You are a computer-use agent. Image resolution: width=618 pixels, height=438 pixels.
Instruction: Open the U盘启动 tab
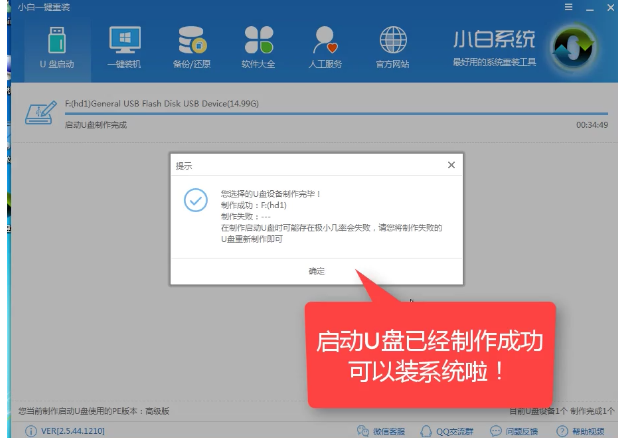pyautogui.click(x=57, y=48)
